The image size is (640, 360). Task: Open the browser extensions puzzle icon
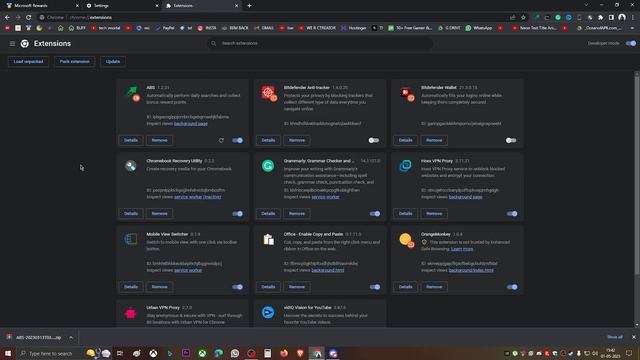click(600, 18)
